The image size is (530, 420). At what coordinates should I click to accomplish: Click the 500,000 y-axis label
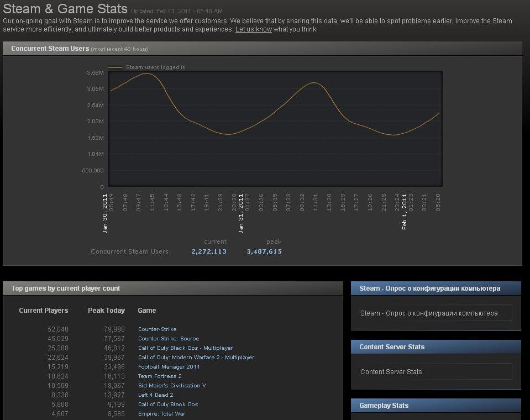93,171
